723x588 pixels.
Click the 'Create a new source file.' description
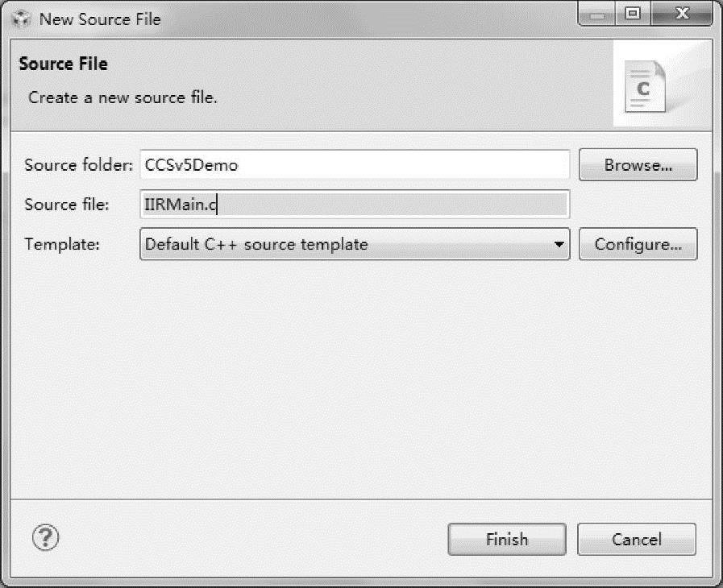123,98
